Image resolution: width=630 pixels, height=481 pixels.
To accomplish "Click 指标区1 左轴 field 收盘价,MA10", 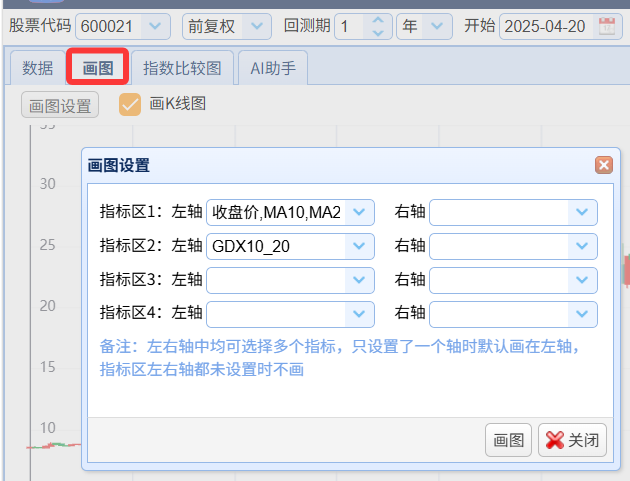I will coord(276,212).
